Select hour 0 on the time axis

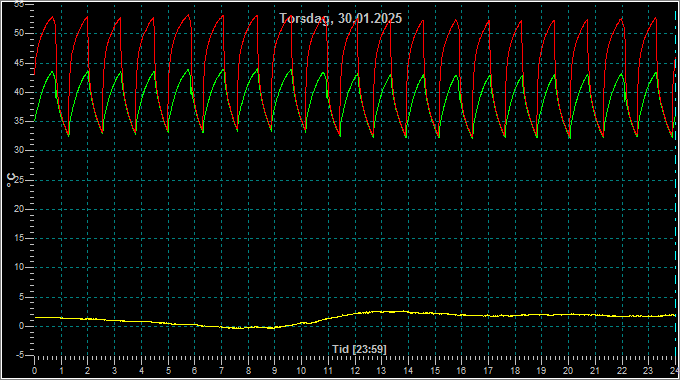point(35,371)
